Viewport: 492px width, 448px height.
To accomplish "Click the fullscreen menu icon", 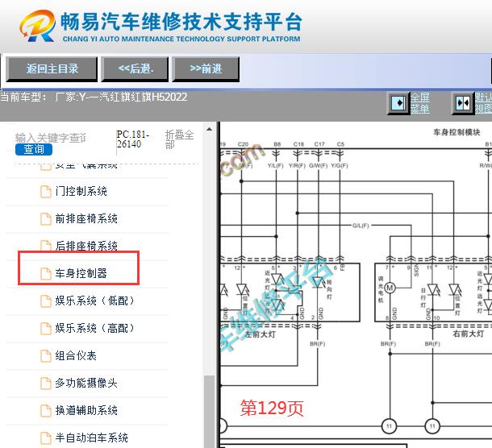I will (398, 103).
